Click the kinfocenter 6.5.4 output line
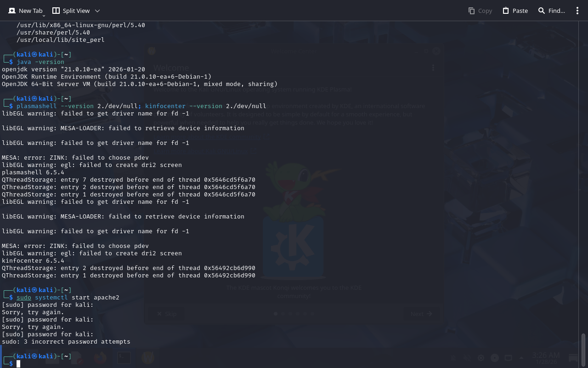The width and height of the screenshot is (588, 368). point(33,261)
